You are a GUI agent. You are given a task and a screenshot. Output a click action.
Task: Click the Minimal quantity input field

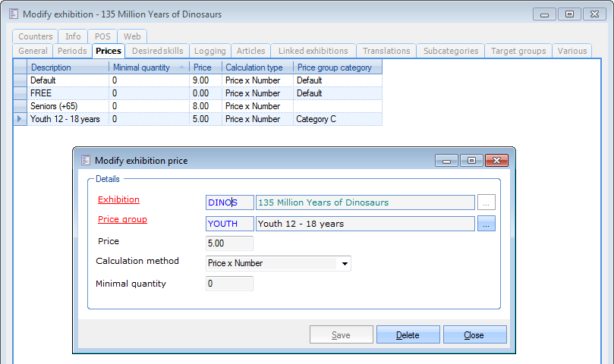229,284
